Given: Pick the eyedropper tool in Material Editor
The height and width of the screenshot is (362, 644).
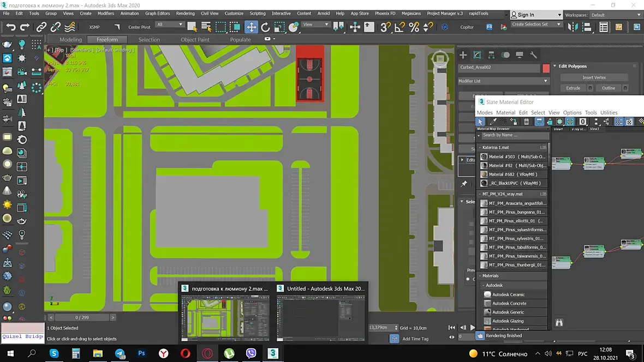Looking at the screenshot, I should tap(493, 122).
